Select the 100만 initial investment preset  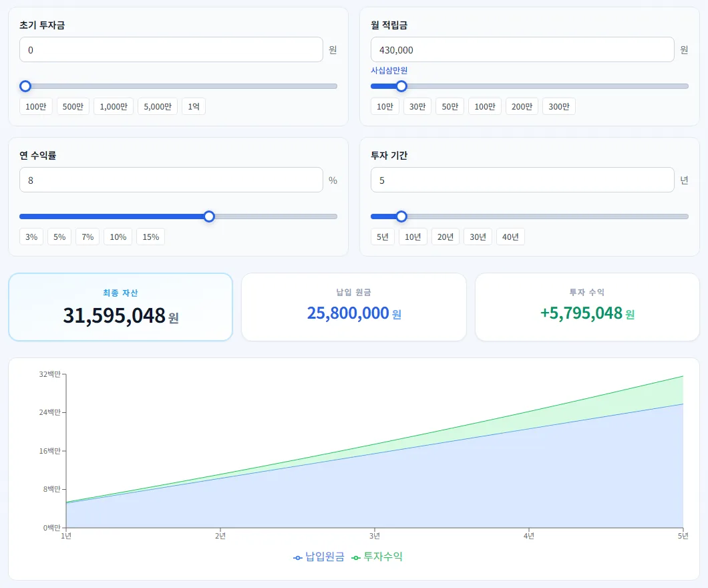(35, 107)
